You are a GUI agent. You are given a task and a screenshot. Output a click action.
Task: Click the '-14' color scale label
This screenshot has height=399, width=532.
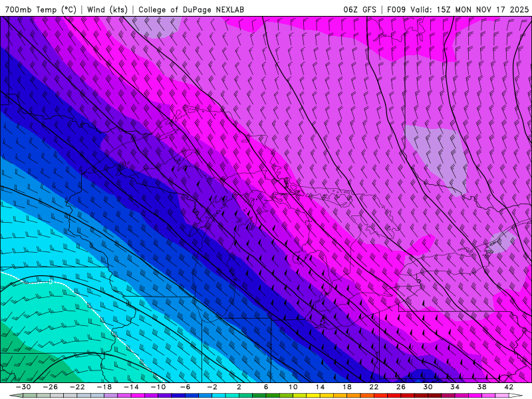pos(131,387)
